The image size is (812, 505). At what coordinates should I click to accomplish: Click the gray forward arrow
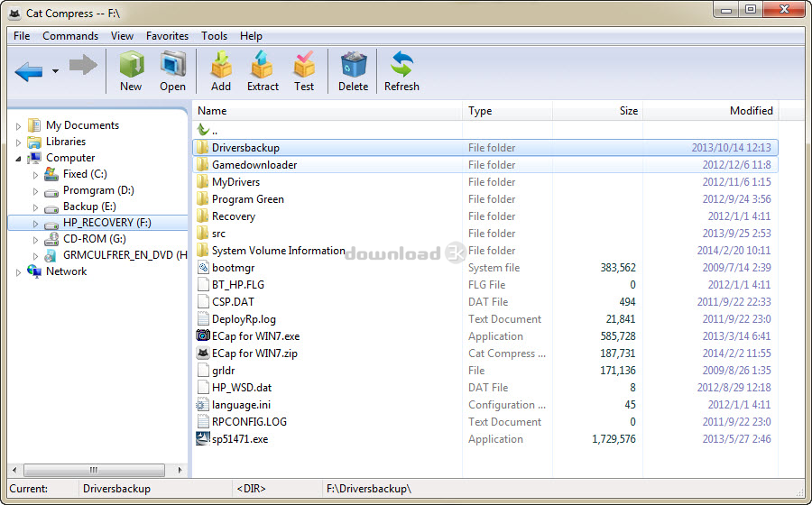click(x=83, y=66)
